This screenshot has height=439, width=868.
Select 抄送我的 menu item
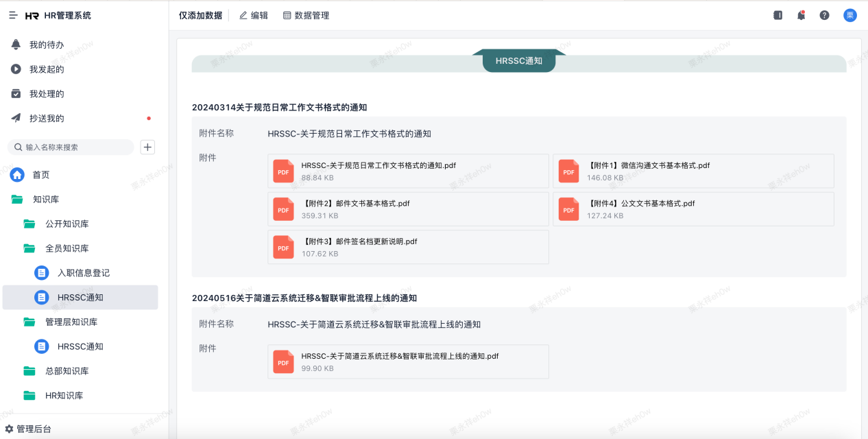tap(46, 118)
